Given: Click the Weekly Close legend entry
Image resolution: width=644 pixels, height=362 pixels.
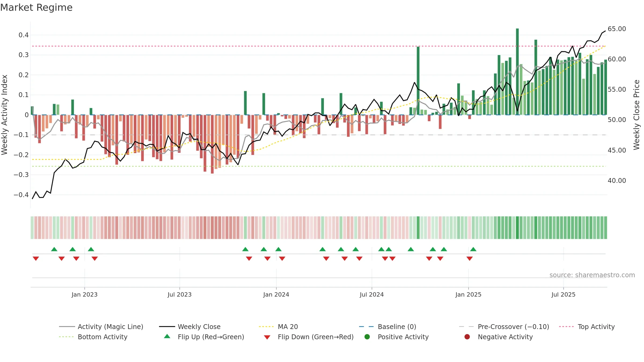Looking at the screenshot, I should (x=190, y=327).
